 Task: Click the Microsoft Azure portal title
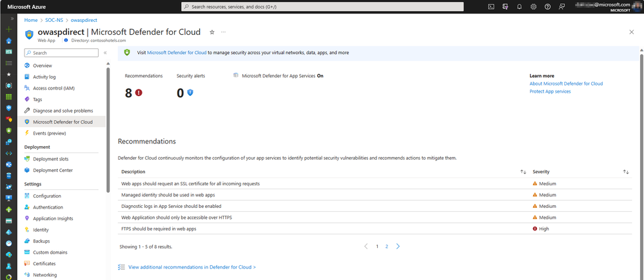tap(26, 6)
